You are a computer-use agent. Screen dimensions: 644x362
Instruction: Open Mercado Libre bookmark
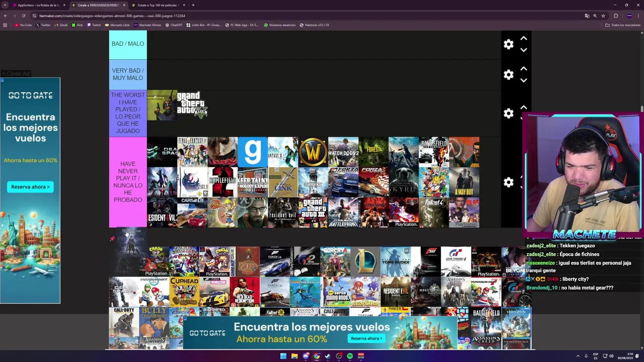[117, 25]
